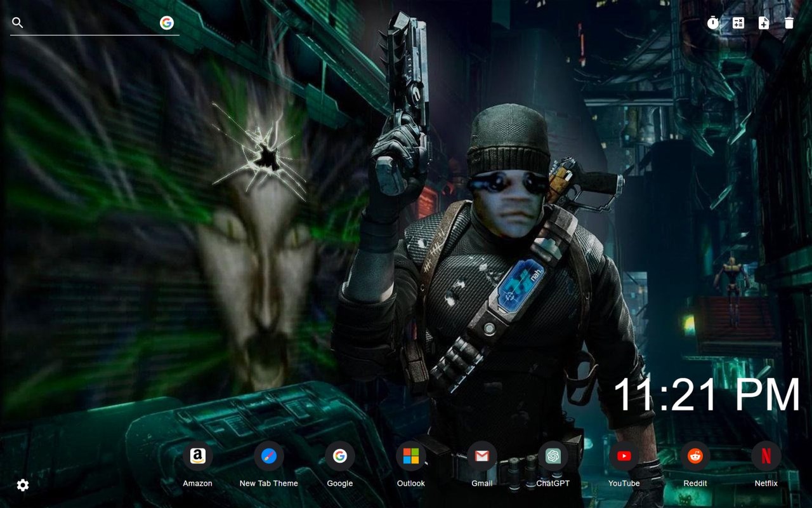
Task: Open the add note tool
Action: click(x=764, y=23)
